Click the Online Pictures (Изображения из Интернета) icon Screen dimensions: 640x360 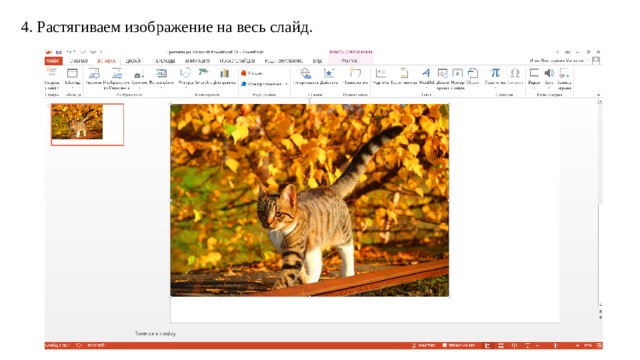click(117, 73)
